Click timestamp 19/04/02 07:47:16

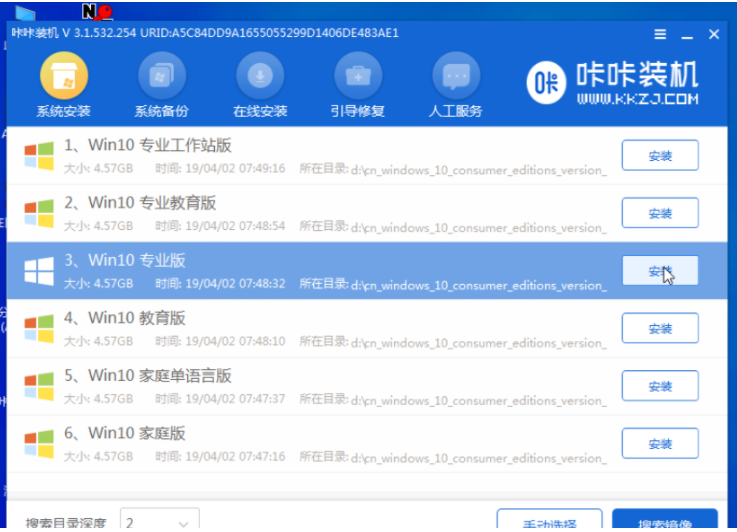click(x=235, y=456)
